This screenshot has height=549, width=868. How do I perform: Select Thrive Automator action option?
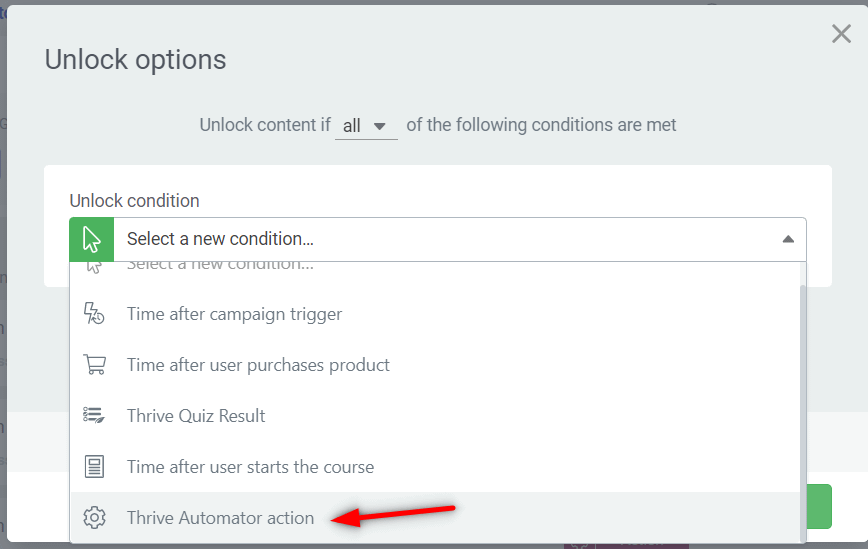pos(220,518)
